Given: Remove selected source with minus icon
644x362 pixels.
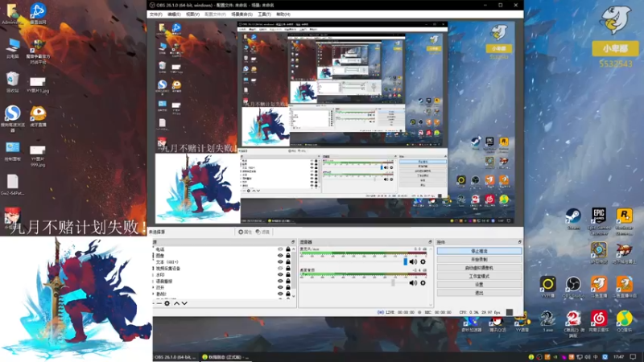Looking at the screenshot, I should 159,303.
